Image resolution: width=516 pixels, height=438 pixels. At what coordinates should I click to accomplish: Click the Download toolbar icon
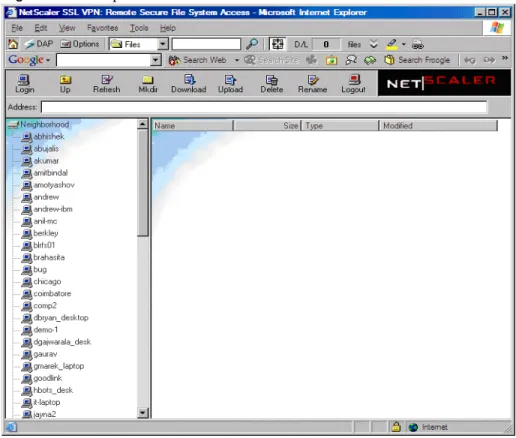[x=189, y=84]
